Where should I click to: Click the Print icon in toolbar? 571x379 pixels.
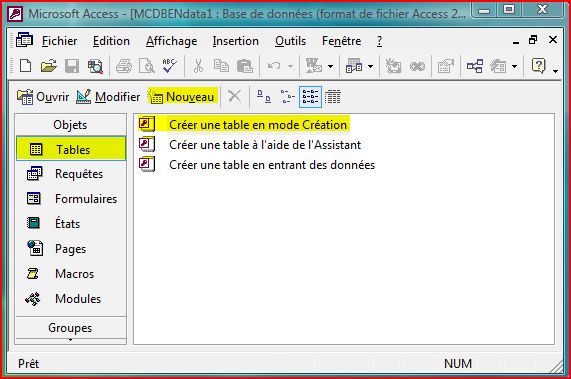124,66
